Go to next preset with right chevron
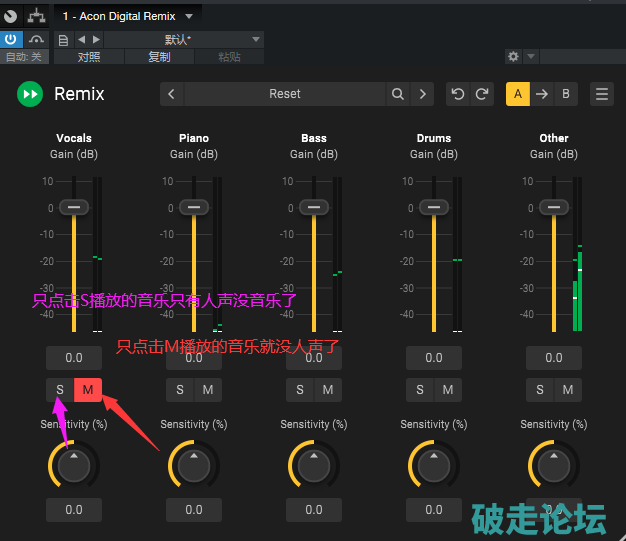Viewport: 626px width, 541px height. pos(423,94)
